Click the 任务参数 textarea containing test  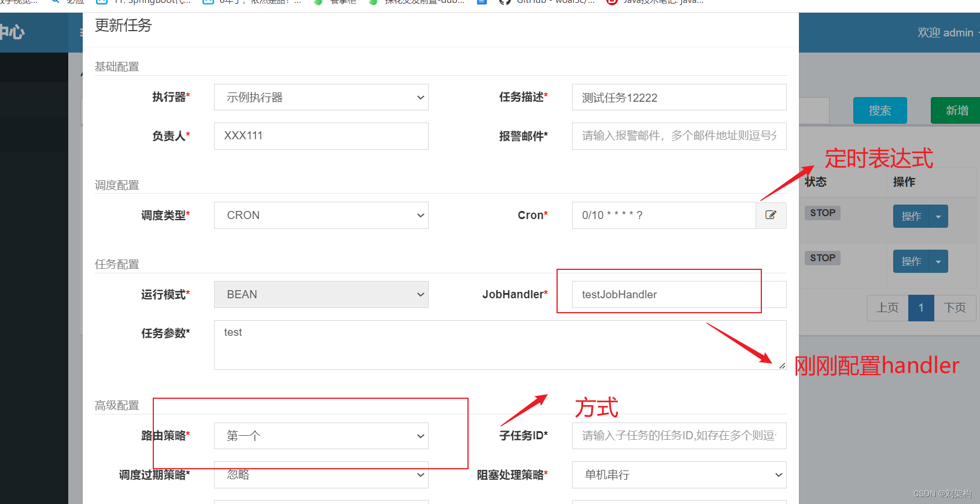pos(500,345)
